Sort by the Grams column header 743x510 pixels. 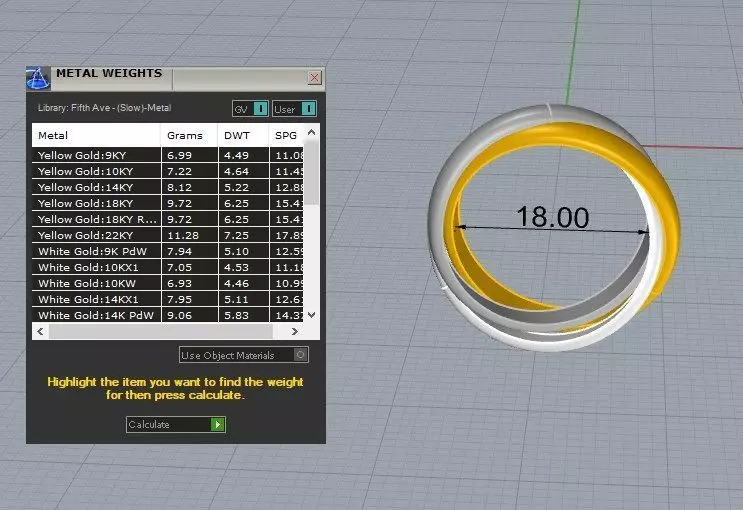click(189, 135)
